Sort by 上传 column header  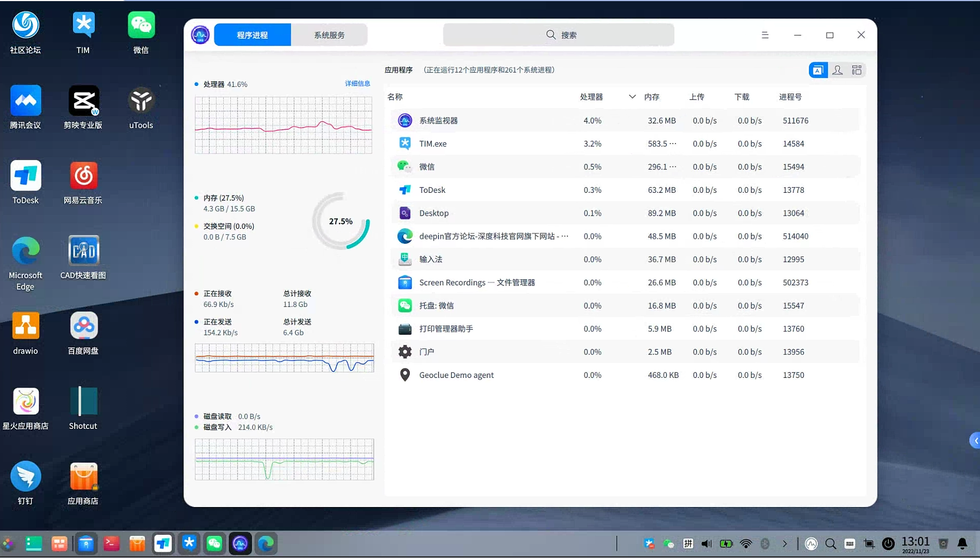click(697, 97)
